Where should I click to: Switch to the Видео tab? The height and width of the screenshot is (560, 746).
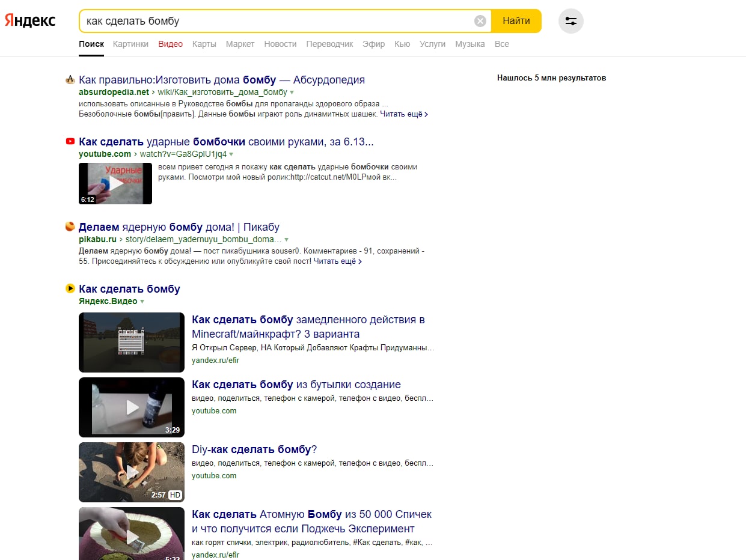tap(171, 44)
